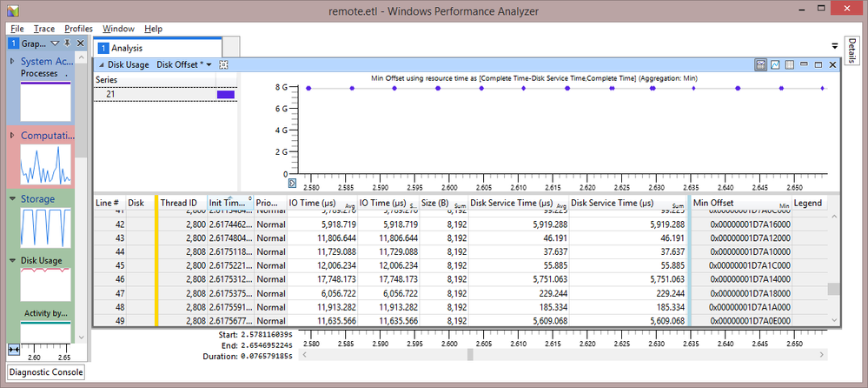Click the Start value 2.578116039s
The height and width of the screenshot is (388, 868).
pos(268,335)
